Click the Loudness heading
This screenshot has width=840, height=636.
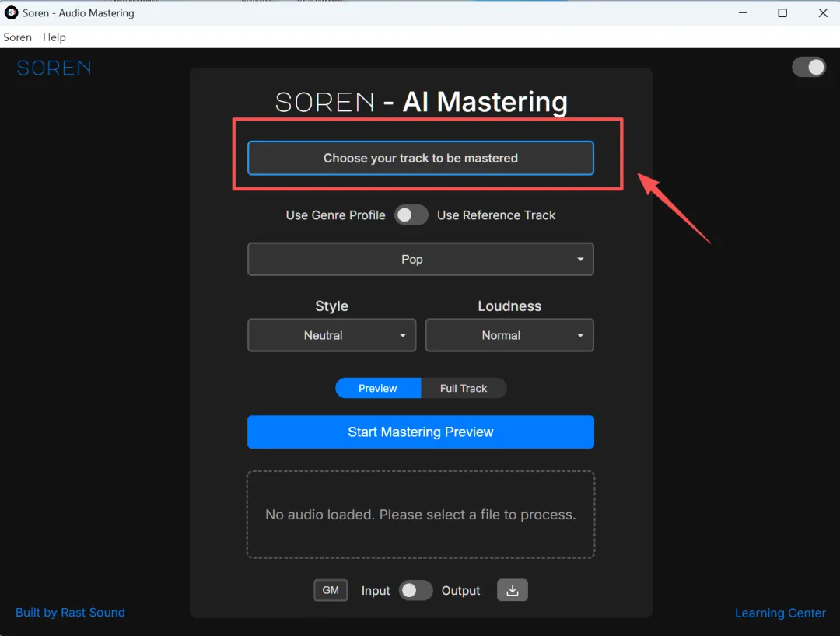(x=509, y=306)
